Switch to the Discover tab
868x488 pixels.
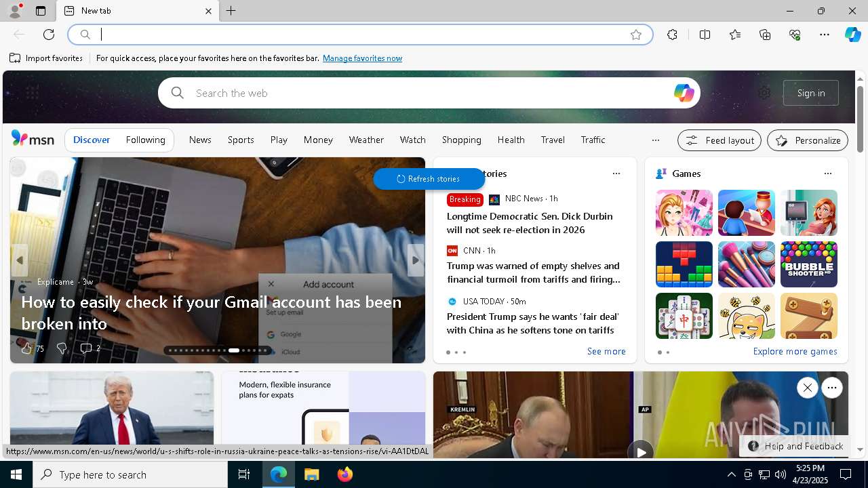pyautogui.click(x=92, y=140)
